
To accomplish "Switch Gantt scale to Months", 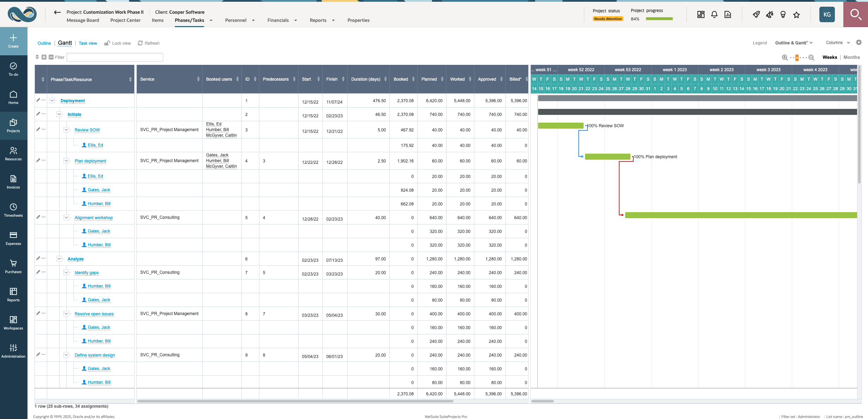I will [851, 57].
